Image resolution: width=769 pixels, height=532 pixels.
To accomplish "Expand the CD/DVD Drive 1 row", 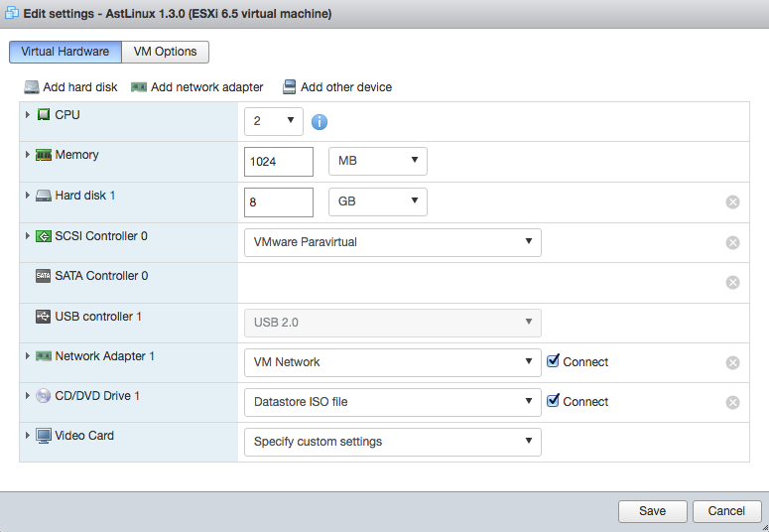I will (x=28, y=396).
